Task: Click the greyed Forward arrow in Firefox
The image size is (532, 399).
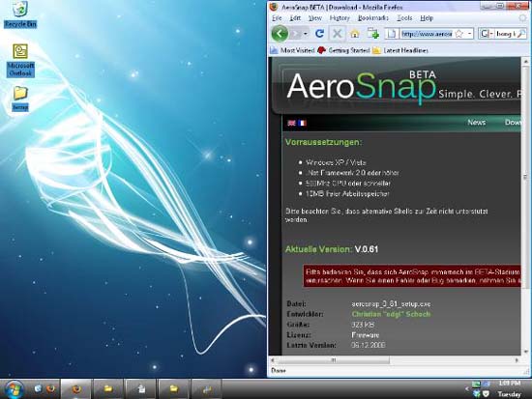Action: (x=296, y=34)
